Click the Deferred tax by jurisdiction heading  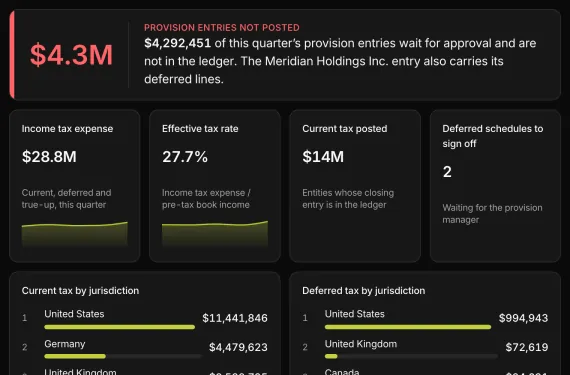pyautogui.click(x=364, y=291)
